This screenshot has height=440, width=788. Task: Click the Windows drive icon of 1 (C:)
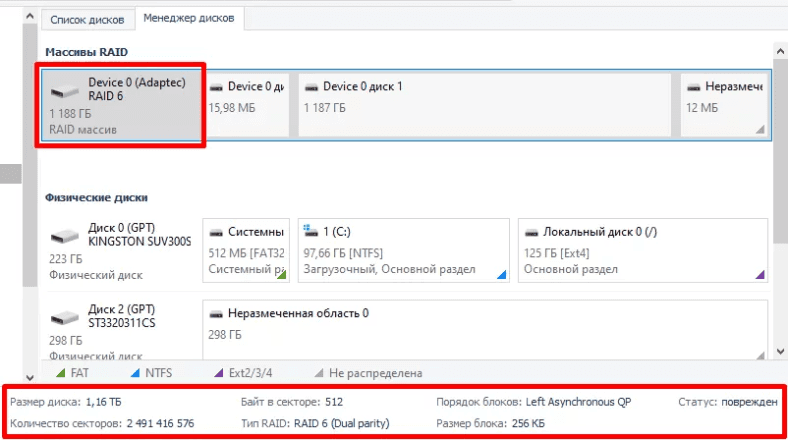pos(311,231)
